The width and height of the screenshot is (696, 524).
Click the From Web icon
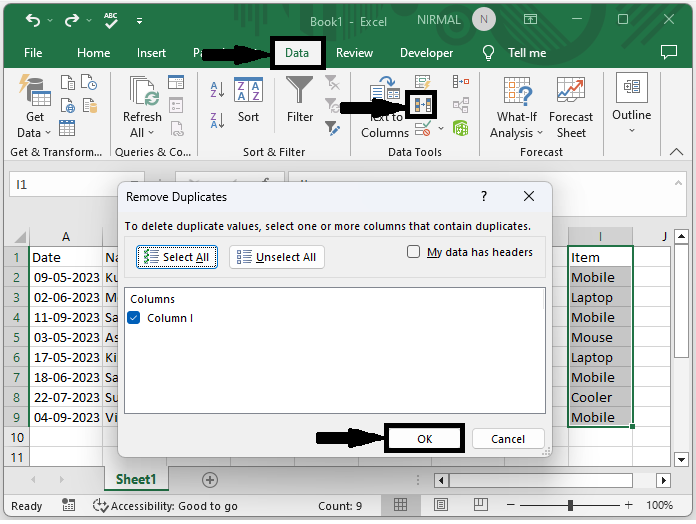[x=67, y=106]
